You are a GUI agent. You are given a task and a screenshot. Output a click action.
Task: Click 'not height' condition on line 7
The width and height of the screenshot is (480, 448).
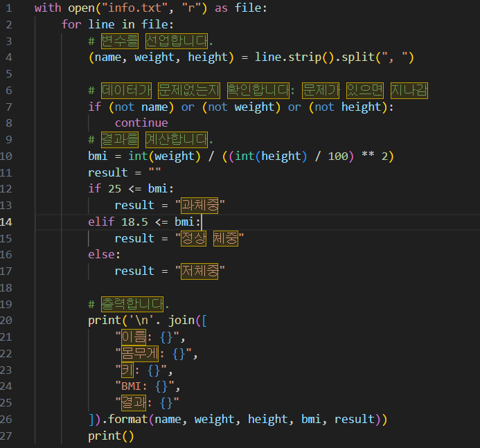[348, 107]
